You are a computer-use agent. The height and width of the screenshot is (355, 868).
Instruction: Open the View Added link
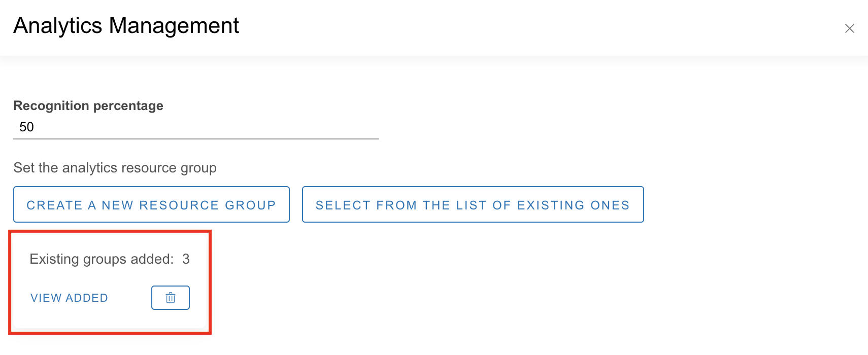[69, 298]
